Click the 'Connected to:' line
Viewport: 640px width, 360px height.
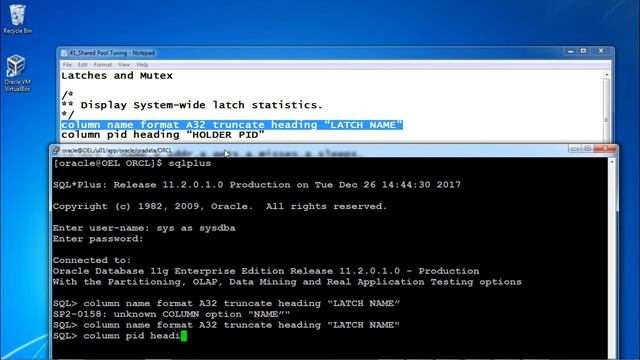pos(92,260)
